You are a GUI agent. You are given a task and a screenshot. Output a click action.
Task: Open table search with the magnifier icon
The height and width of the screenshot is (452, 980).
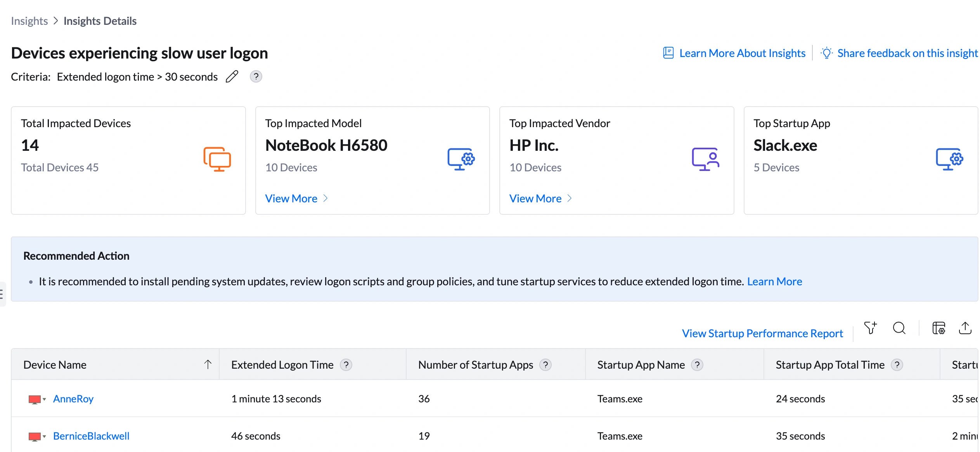point(899,328)
